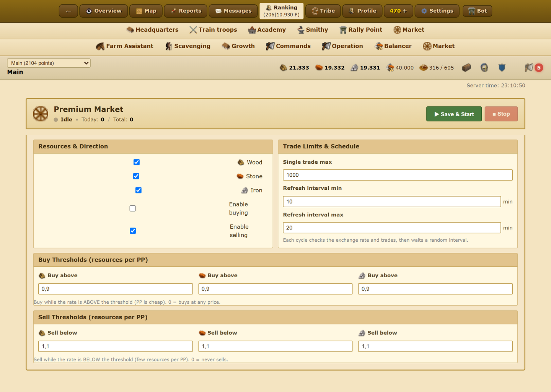Go back using the left arrow button
The image size is (551, 392).
(x=68, y=11)
